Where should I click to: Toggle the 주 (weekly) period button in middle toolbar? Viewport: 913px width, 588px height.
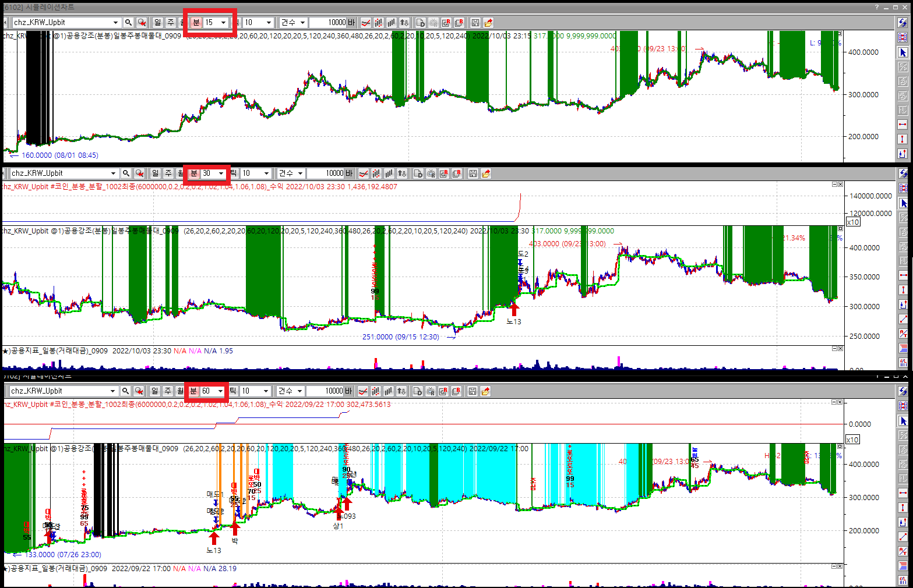[x=168, y=173]
